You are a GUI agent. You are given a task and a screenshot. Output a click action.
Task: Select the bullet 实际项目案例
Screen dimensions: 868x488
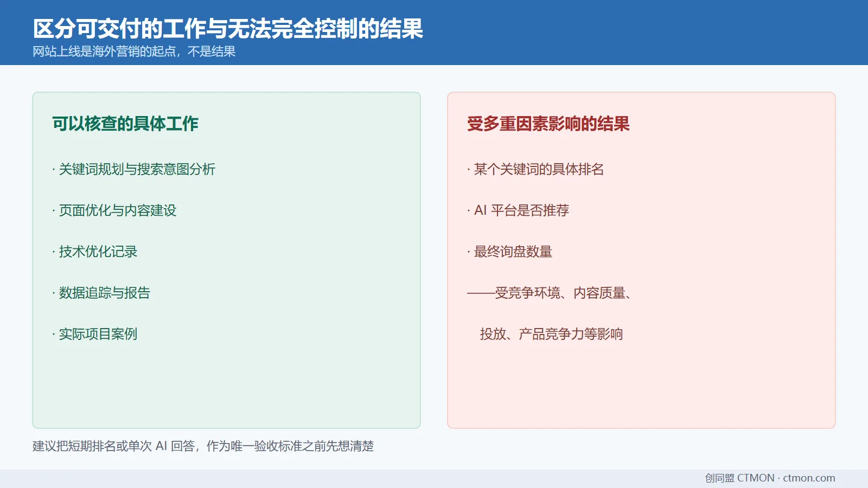[x=95, y=334]
